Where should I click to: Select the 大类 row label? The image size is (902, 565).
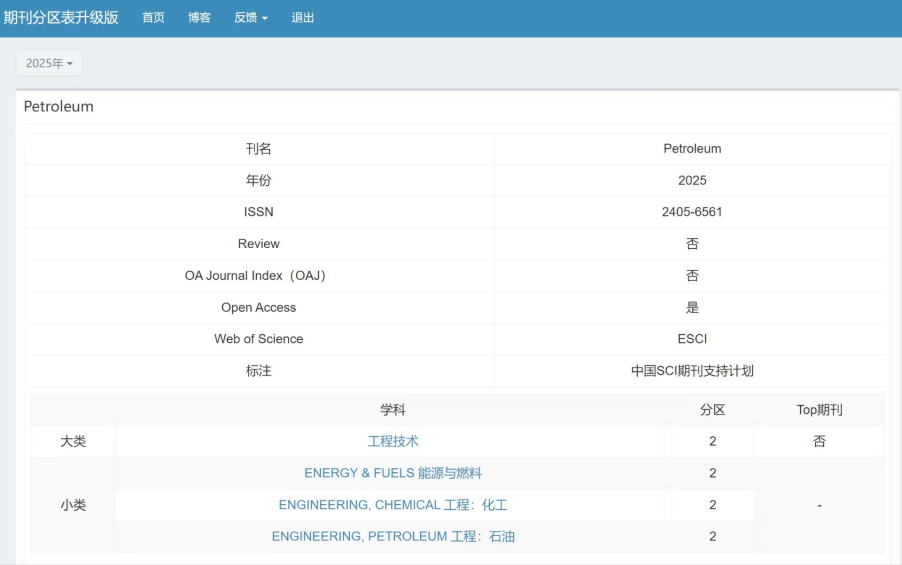pyautogui.click(x=73, y=441)
